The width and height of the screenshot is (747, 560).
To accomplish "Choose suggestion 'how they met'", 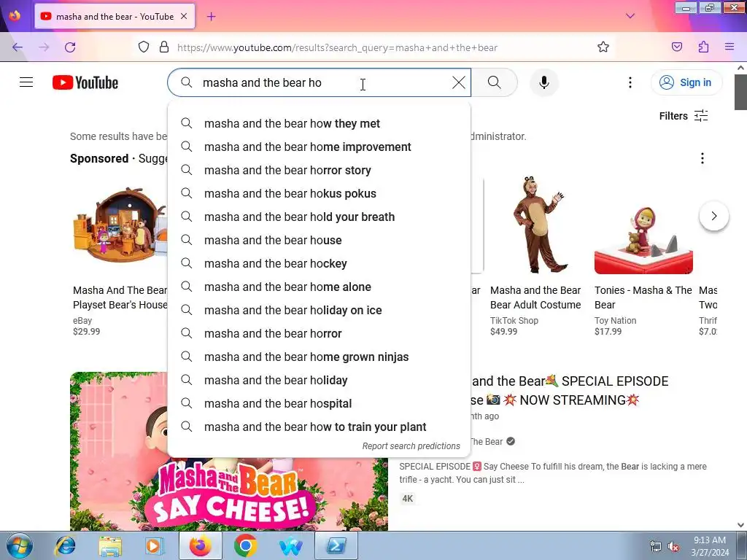I will click(320, 124).
